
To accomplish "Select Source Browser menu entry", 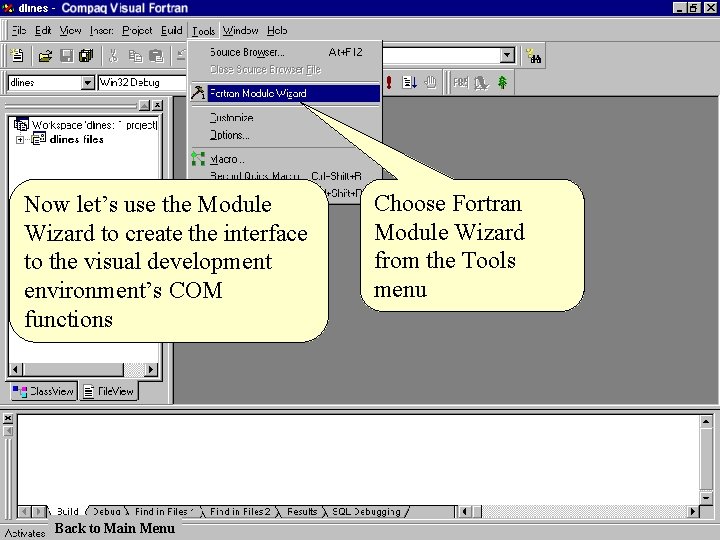I will [285, 52].
